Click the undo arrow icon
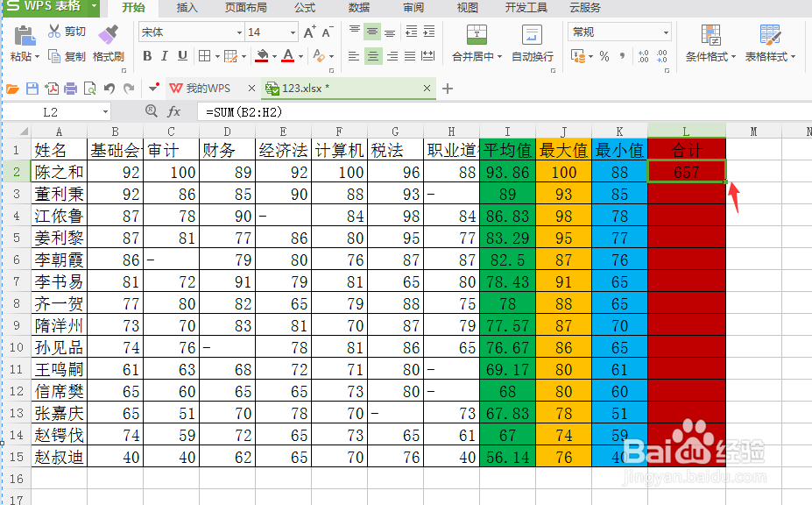812x505 pixels. [109, 89]
